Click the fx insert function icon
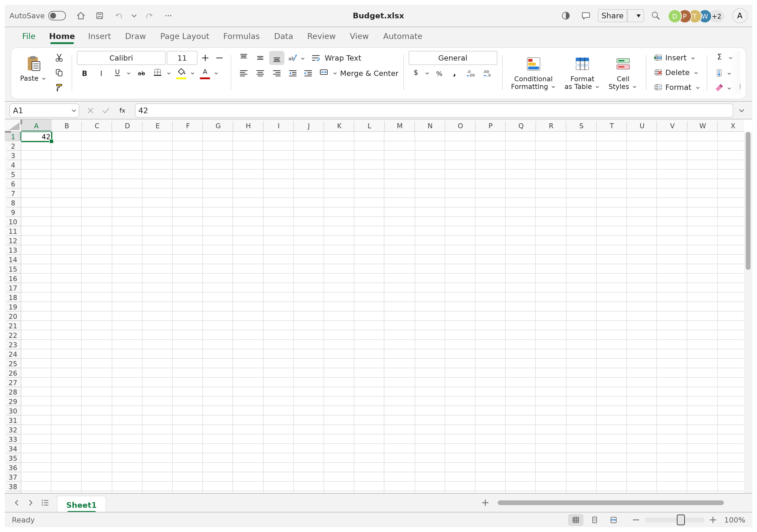 click(x=122, y=111)
